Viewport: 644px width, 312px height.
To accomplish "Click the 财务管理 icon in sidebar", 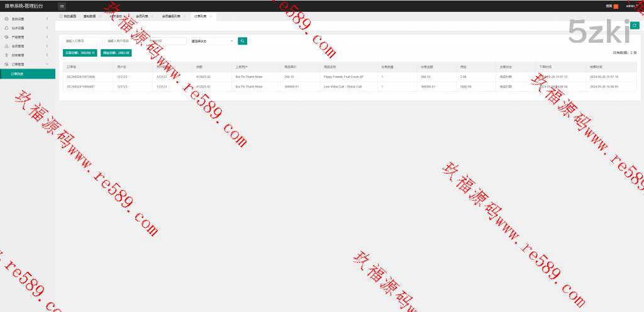I will 6,55.
